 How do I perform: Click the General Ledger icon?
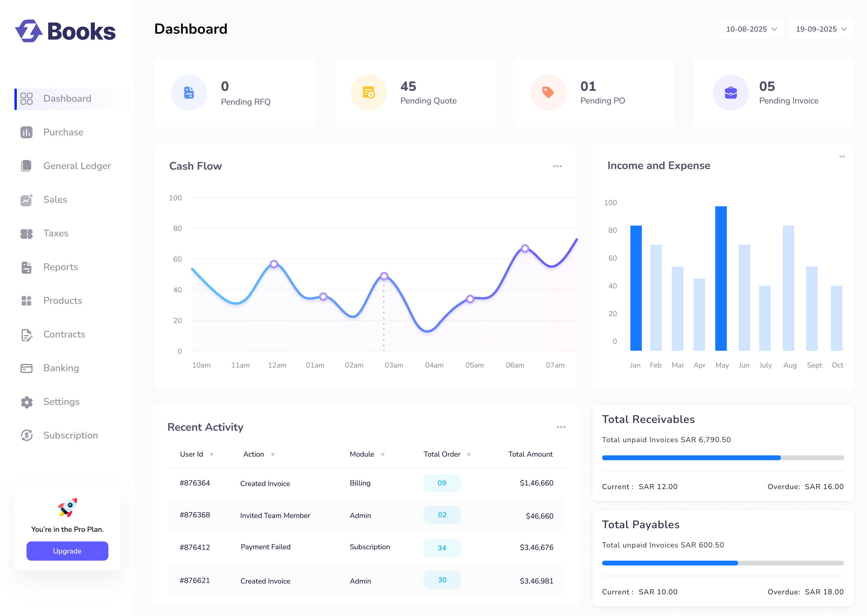[26, 166]
